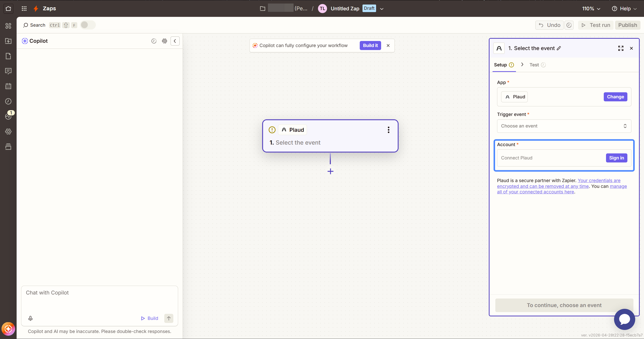The image size is (644, 339).
Task: Close the Select the event panel
Action: (x=631, y=48)
